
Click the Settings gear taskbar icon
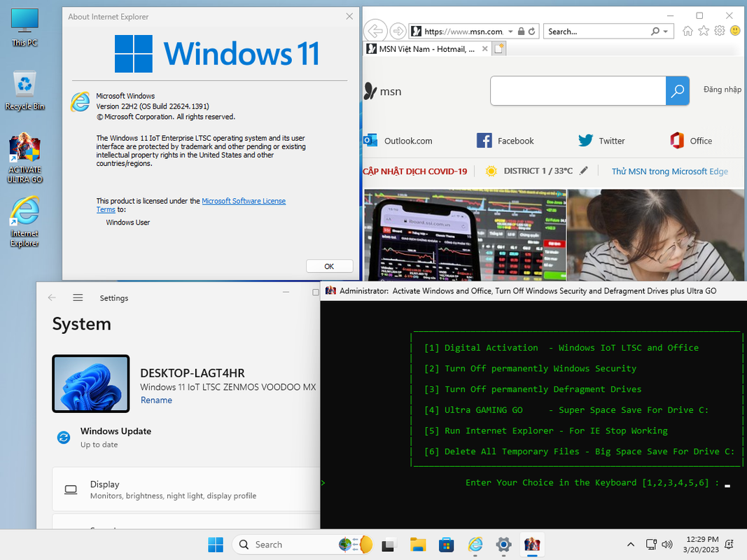pyautogui.click(x=503, y=545)
